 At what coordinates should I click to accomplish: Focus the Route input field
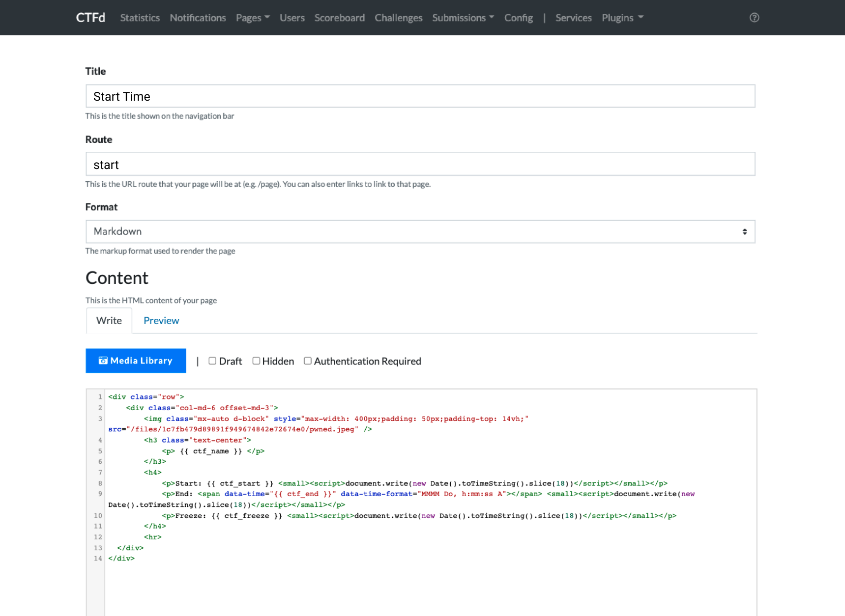tap(420, 165)
